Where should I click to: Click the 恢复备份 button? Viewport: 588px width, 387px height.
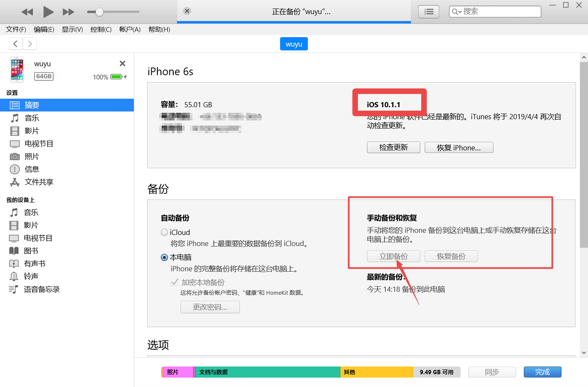click(451, 256)
